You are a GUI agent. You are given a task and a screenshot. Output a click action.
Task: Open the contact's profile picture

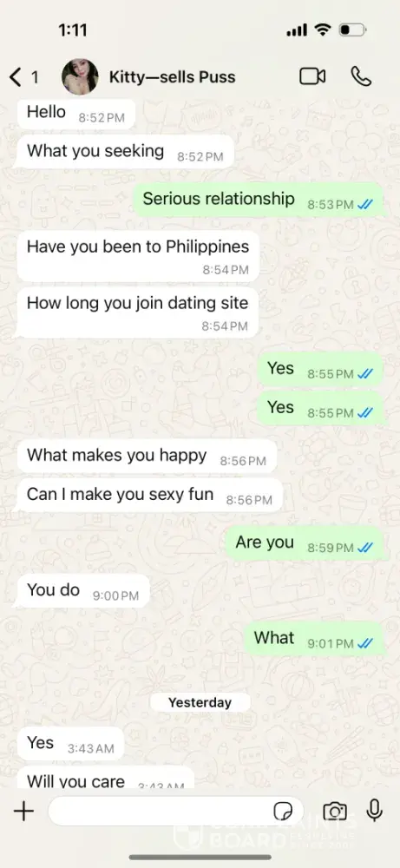click(x=80, y=77)
